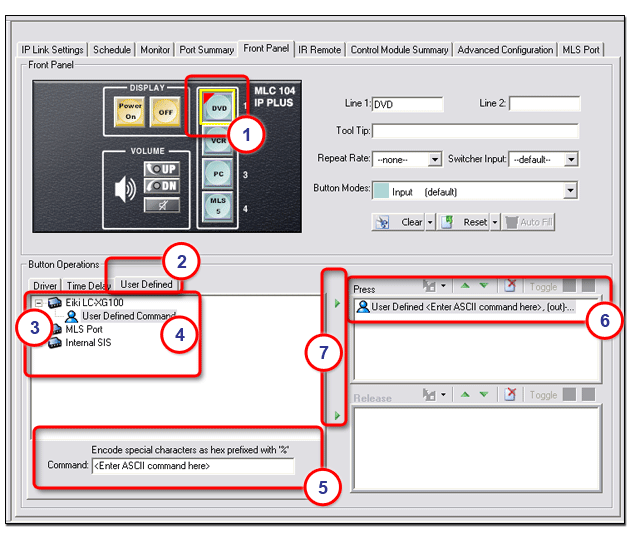The height and width of the screenshot is (537, 630).
Task: Click the second Release toggle state square
Action: (x=588, y=394)
